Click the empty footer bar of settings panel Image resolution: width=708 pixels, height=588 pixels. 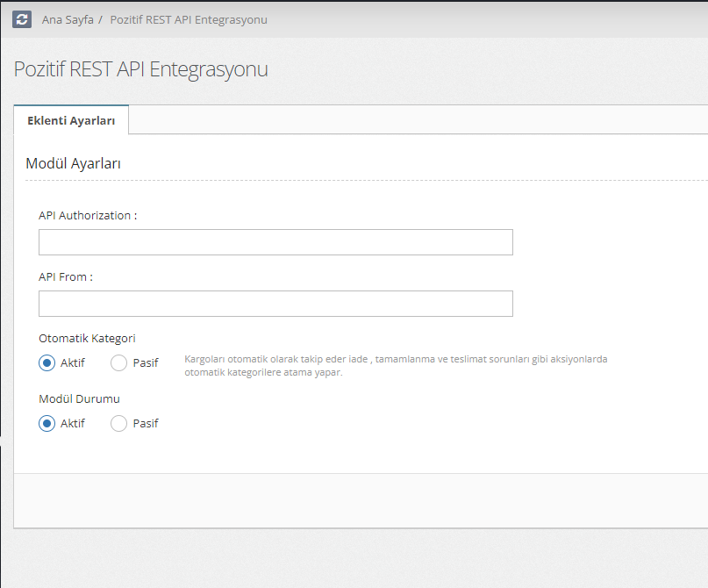coord(361,500)
